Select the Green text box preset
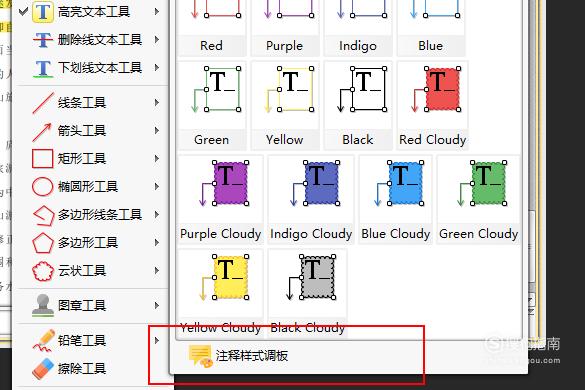The image size is (585, 390). [212, 106]
